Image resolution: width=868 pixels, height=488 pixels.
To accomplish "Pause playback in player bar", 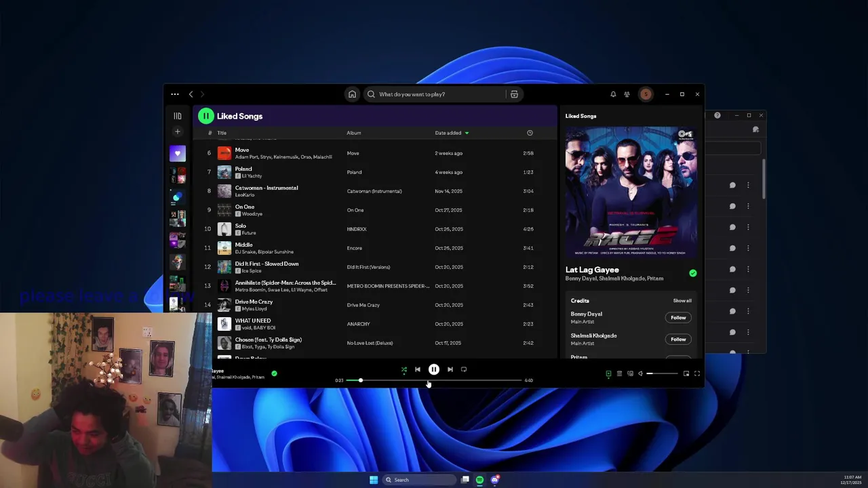I will coord(434,369).
